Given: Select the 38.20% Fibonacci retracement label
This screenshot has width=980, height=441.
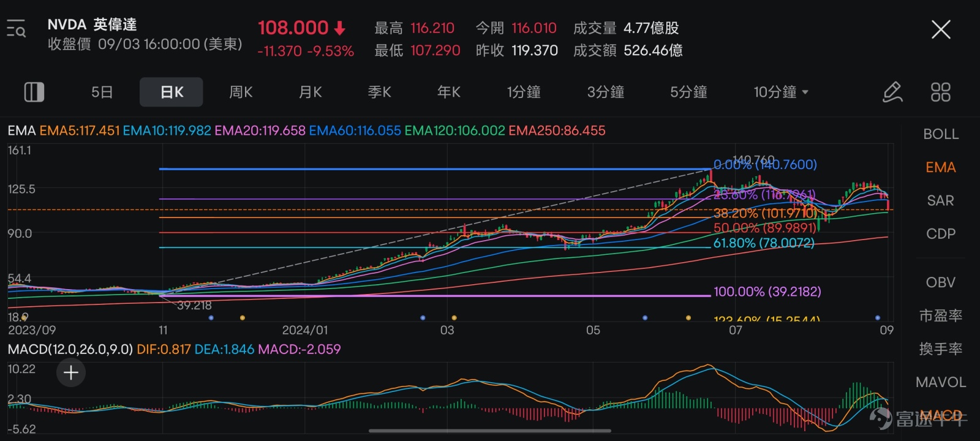Looking at the screenshot, I should tap(765, 213).
